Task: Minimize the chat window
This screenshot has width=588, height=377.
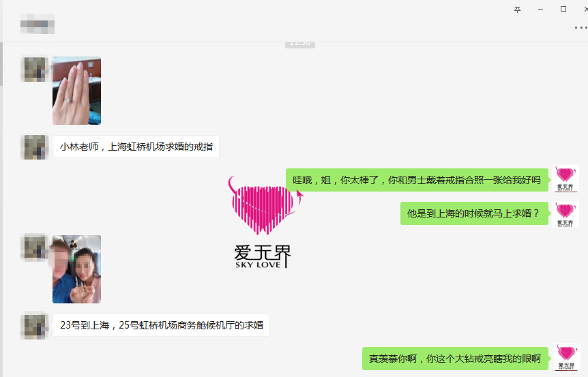Action: tap(540, 10)
